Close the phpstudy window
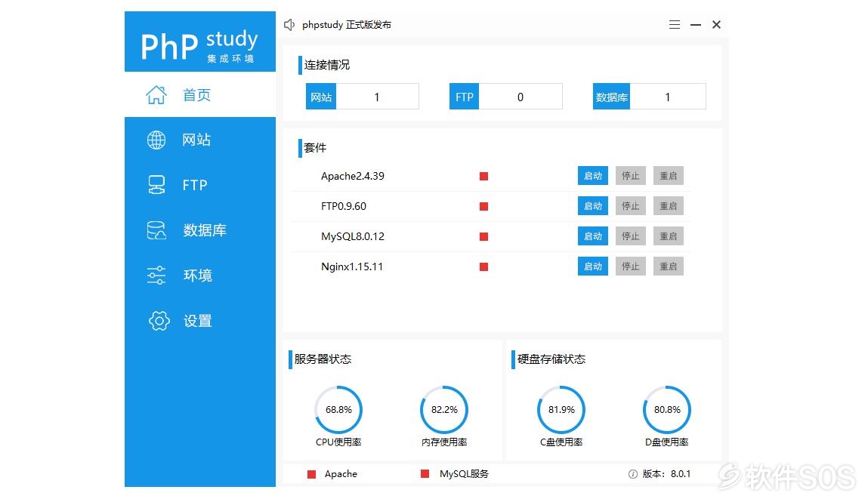Screen dimensions: 868x499 pos(716,24)
